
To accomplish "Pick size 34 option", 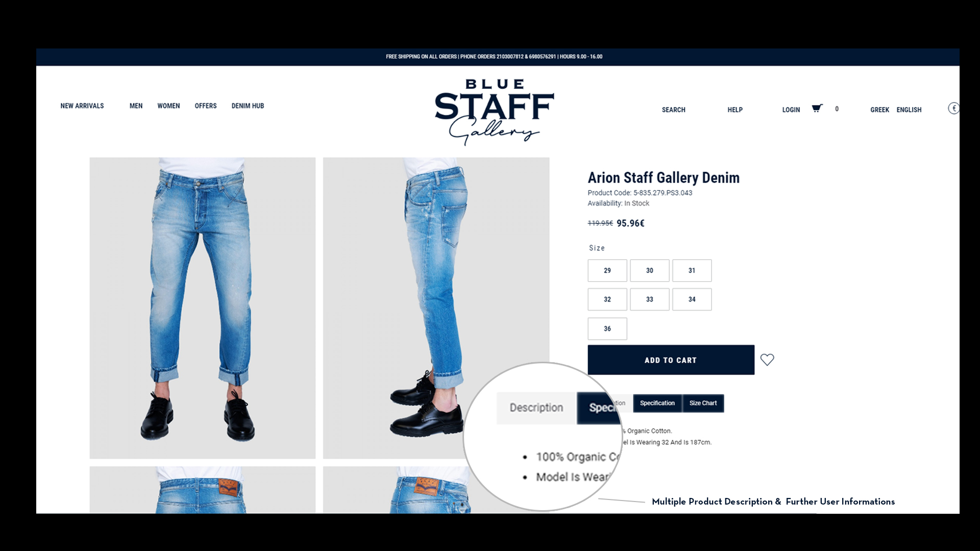I will coord(692,299).
